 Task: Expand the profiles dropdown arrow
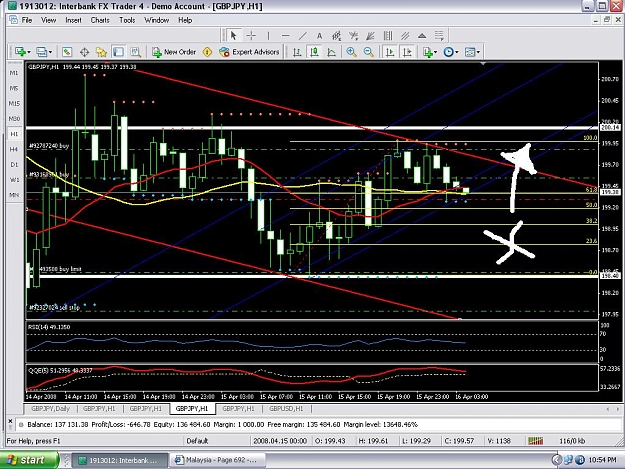click(x=50, y=52)
